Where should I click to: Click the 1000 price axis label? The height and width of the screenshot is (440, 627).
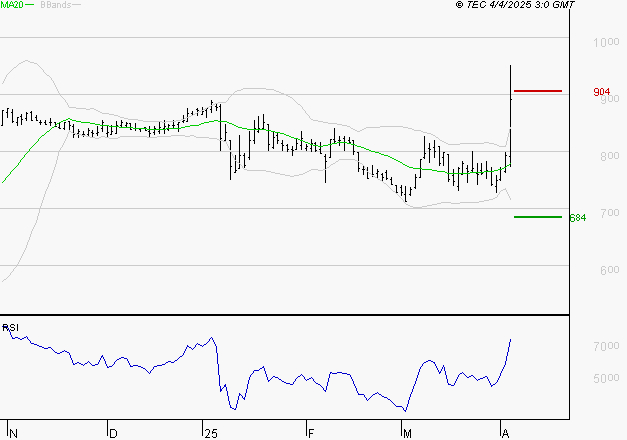[606, 42]
